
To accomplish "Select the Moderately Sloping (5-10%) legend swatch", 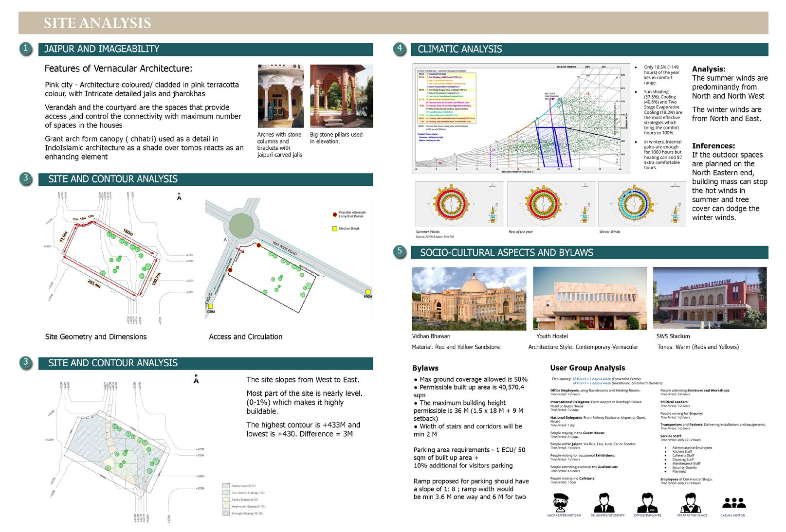I will tap(226, 506).
